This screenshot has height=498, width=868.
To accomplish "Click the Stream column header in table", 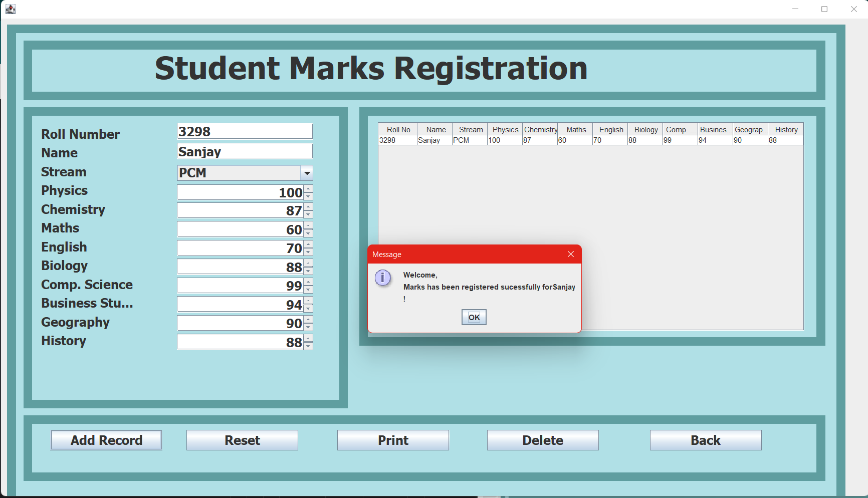I will coord(471,129).
